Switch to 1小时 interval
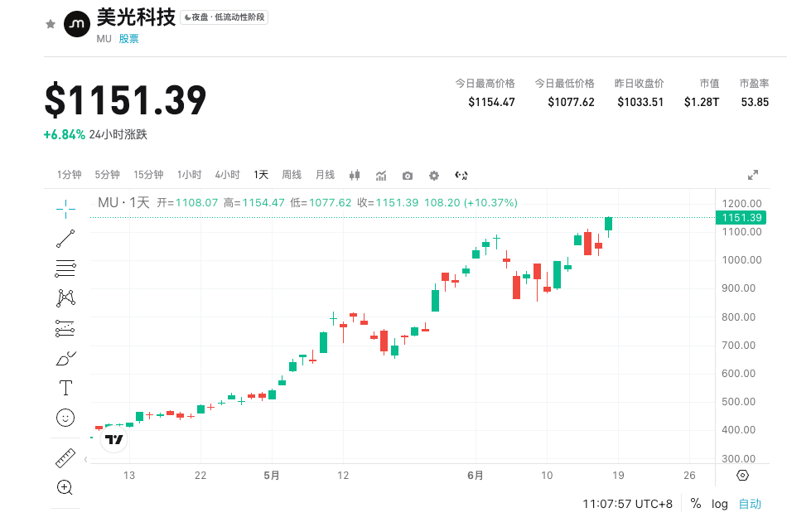Screen dimensions: 787x532 pos(189,175)
